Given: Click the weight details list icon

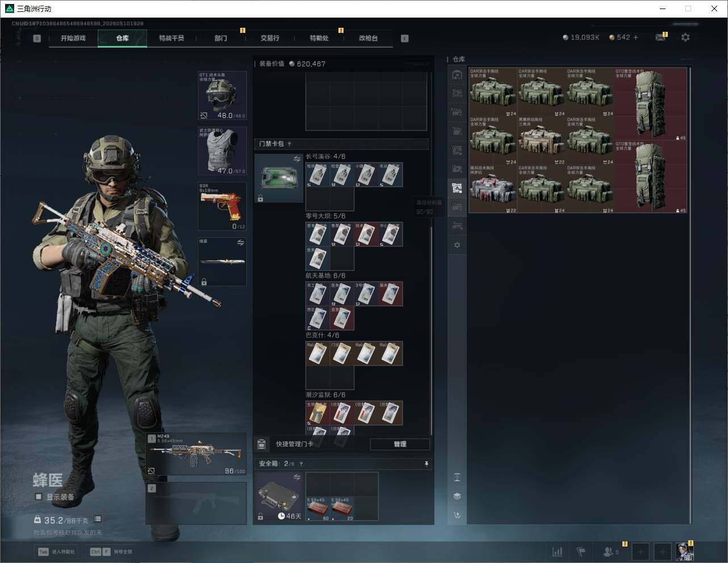Looking at the screenshot, I should (x=98, y=519).
